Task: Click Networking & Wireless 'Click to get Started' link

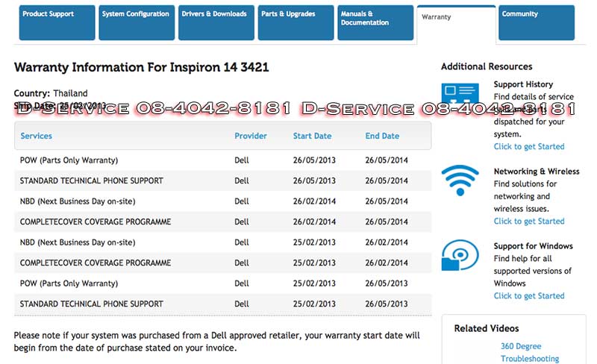Action: click(x=529, y=221)
